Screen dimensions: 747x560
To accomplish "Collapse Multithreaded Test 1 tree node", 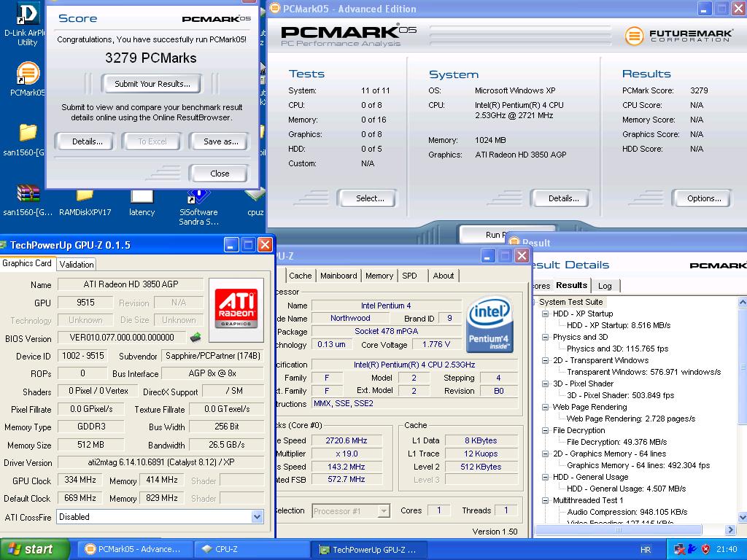I will [545, 500].
